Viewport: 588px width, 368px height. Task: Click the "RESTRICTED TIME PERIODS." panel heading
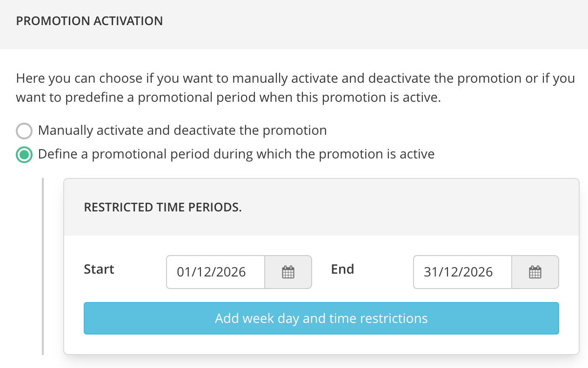click(163, 207)
